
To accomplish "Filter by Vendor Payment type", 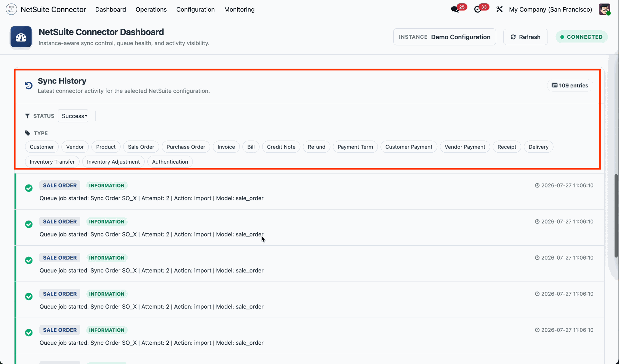I will click(x=465, y=147).
